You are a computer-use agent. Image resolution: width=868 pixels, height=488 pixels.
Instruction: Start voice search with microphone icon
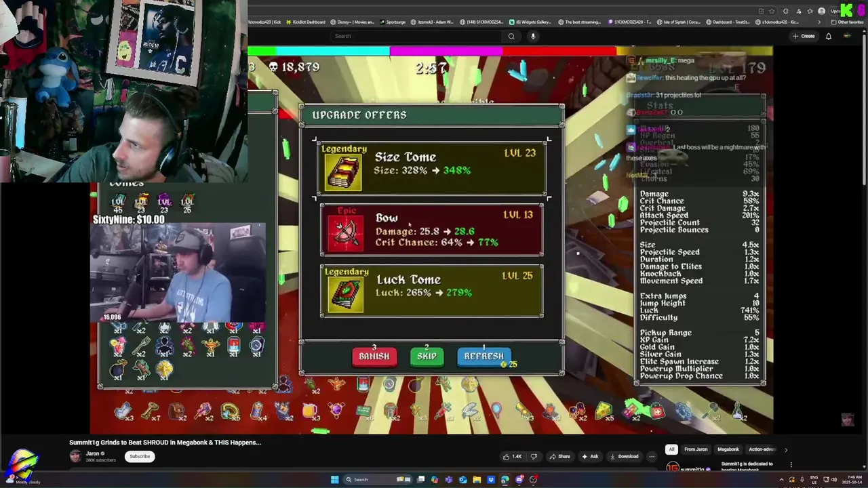533,36
